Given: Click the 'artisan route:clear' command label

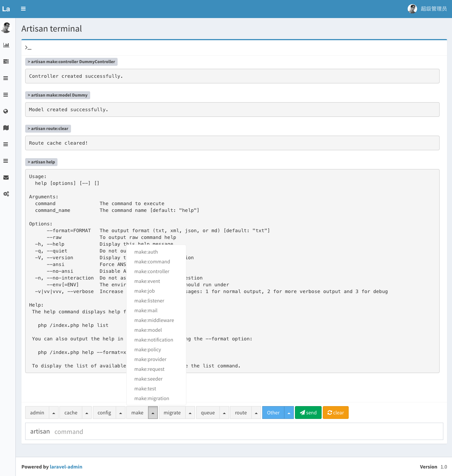Looking at the screenshot, I should (x=48, y=128).
